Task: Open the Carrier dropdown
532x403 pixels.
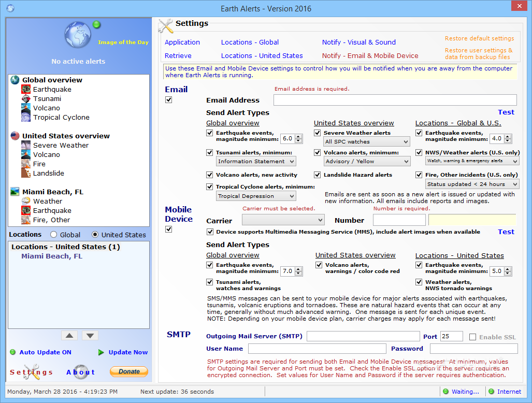Action: click(x=283, y=220)
